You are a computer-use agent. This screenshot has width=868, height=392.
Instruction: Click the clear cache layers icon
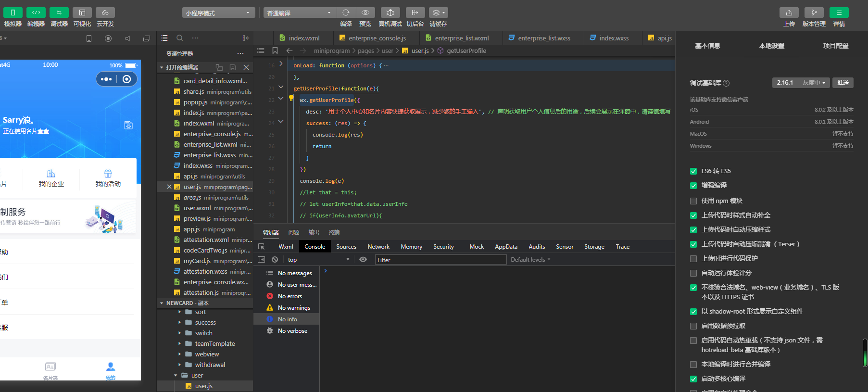438,13
